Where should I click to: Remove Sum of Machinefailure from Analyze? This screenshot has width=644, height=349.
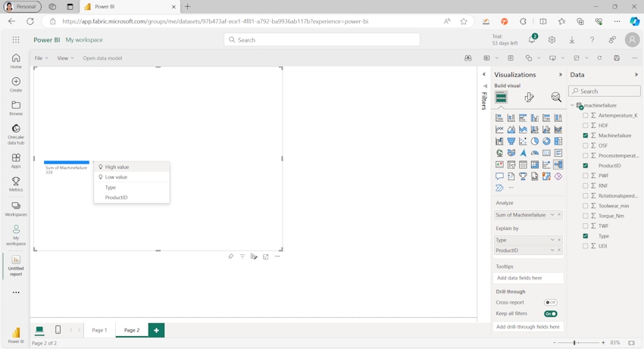click(559, 215)
